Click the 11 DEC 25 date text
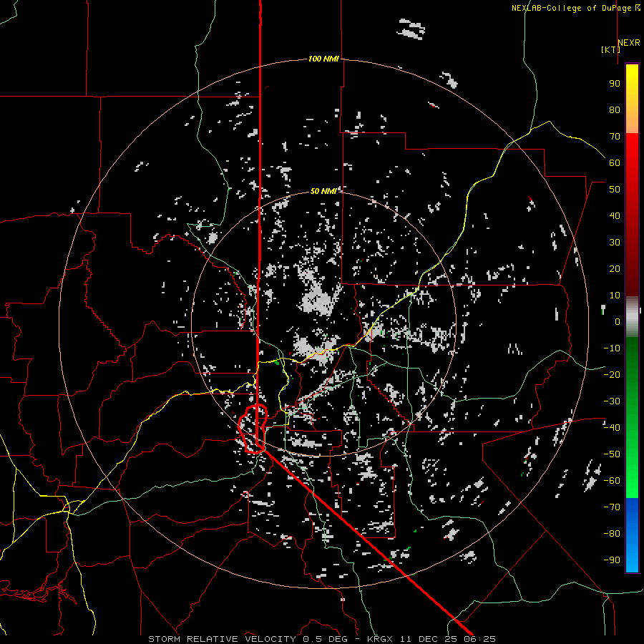Image resolution: width=644 pixels, height=644 pixels. (428, 639)
